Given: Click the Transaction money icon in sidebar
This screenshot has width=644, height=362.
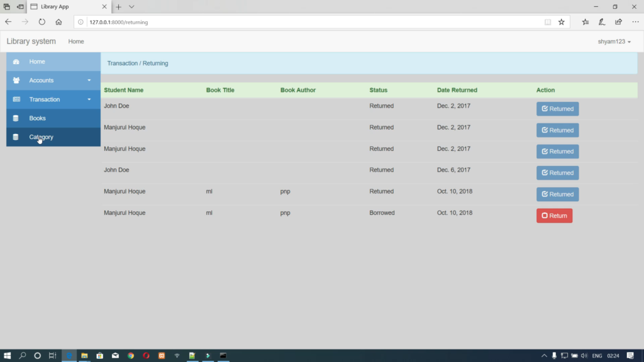Looking at the screenshot, I should point(16,99).
